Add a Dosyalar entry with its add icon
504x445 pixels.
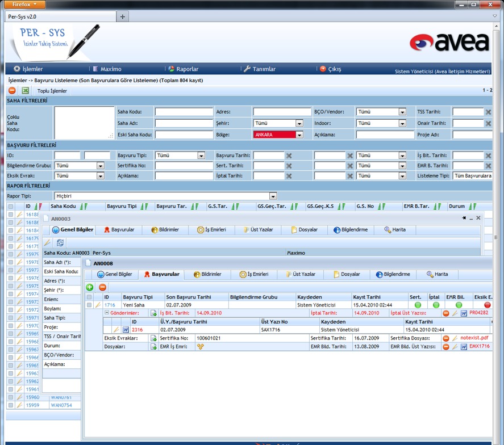point(153,347)
